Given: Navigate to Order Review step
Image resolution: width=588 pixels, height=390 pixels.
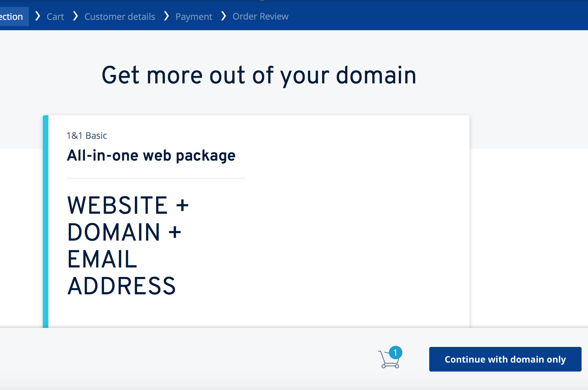Looking at the screenshot, I should coord(260,17).
